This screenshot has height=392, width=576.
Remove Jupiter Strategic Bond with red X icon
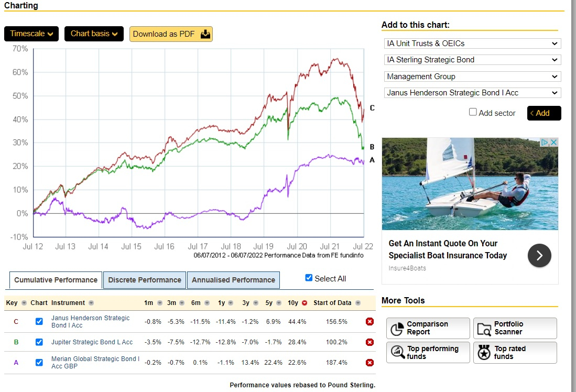pos(369,342)
